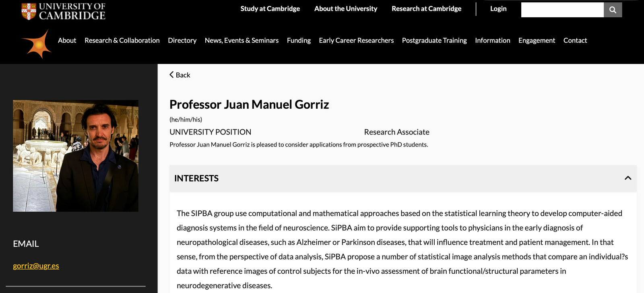Click the orange star site logo

(x=37, y=44)
